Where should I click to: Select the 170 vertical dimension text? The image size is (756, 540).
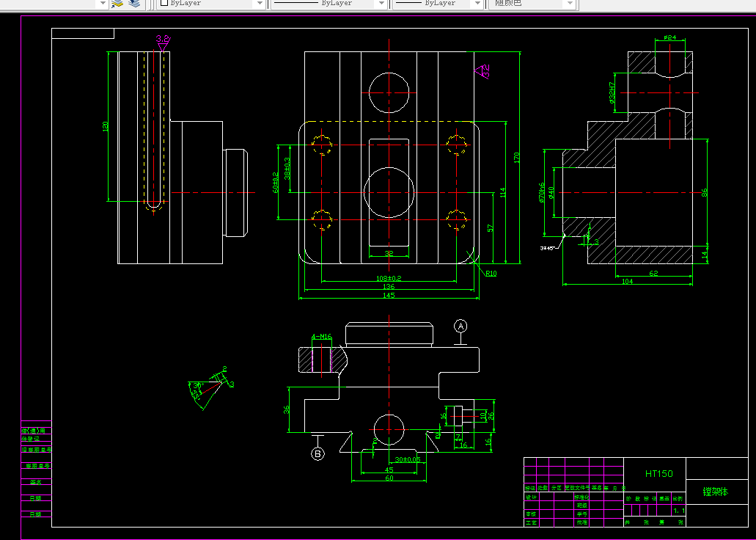point(516,157)
